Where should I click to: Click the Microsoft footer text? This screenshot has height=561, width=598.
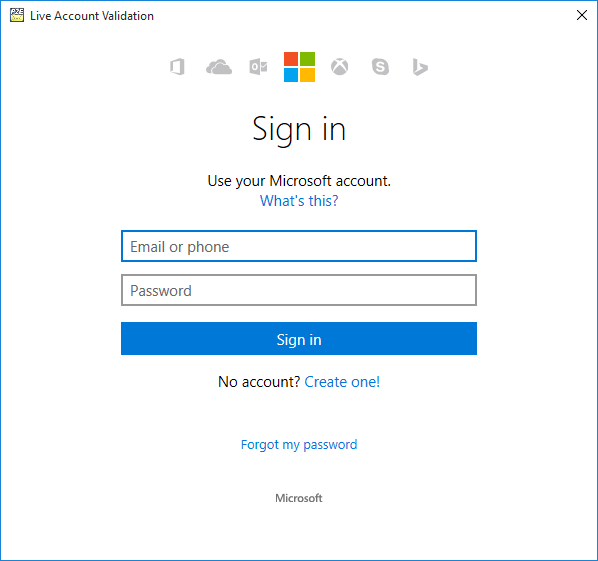click(299, 498)
